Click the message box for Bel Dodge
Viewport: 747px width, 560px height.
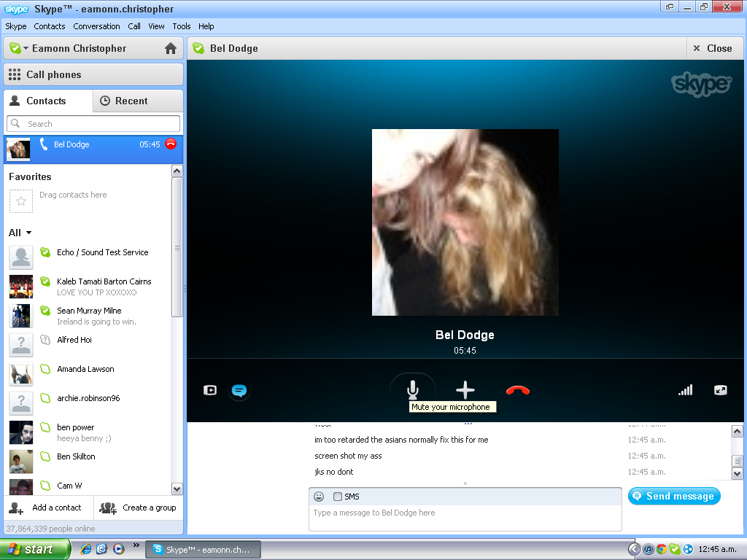pos(465,518)
